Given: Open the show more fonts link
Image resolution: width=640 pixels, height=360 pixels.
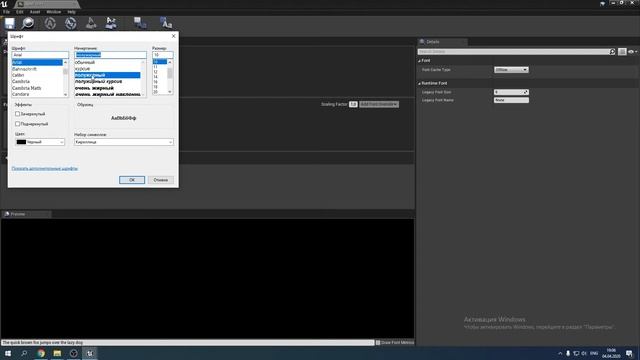Looking at the screenshot, I should [x=44, y=169].
